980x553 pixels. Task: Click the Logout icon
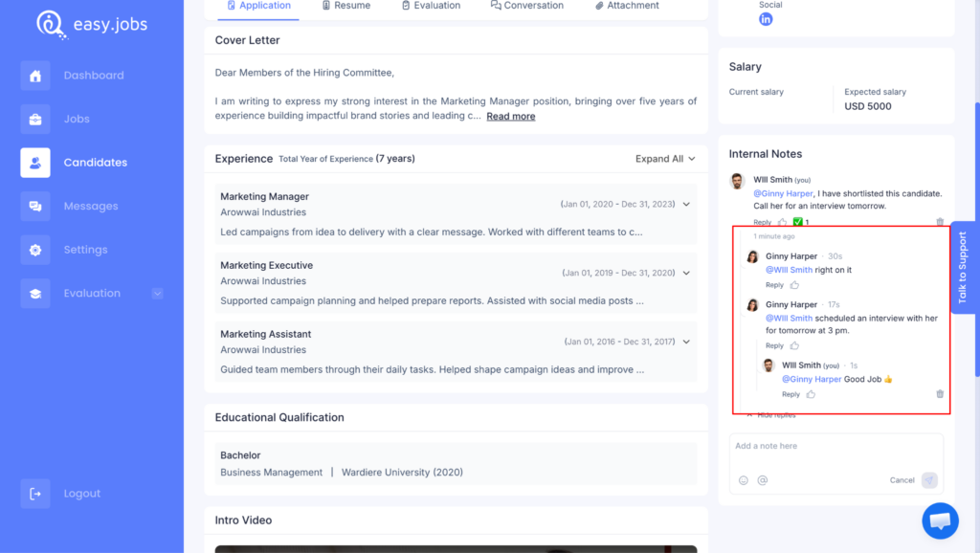tap(35, 494)
